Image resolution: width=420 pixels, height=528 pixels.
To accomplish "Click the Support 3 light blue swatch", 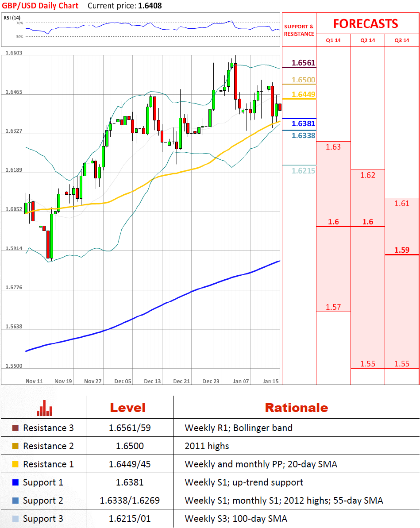I will click(x=15, y=519).
